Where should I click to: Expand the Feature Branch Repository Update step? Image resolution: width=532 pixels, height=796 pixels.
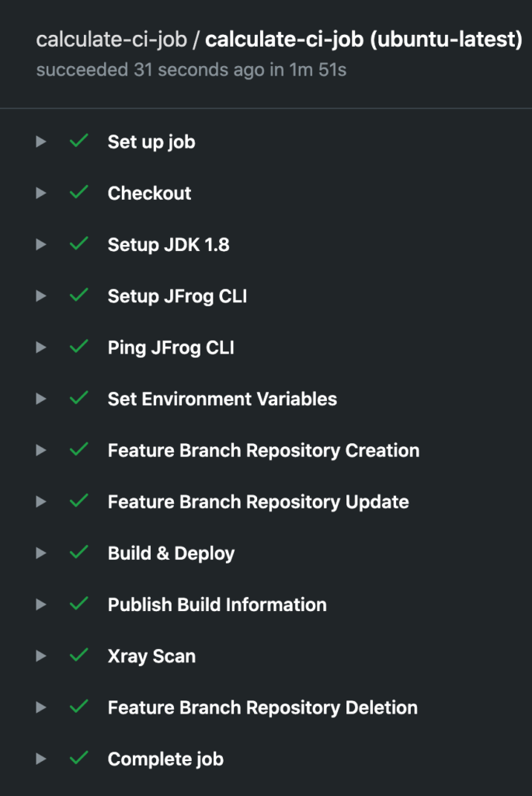[x=40, y=501]
